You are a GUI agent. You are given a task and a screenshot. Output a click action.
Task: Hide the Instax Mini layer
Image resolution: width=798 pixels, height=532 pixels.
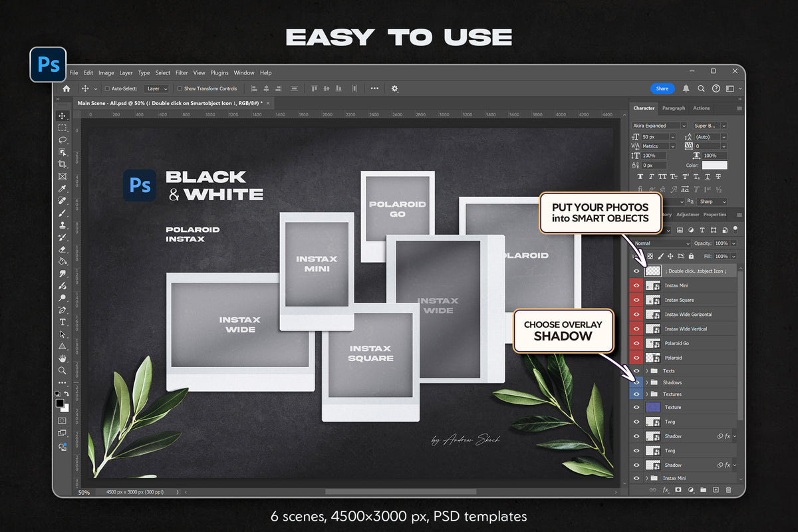tap(636, 285)
